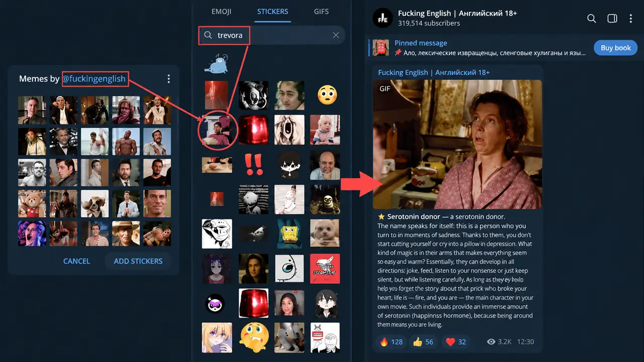Open the @fuckingenglish link

[x=94, y=79]
